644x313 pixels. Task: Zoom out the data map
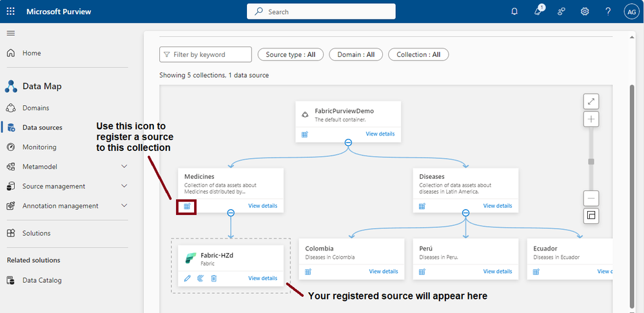tap(591, 199)
